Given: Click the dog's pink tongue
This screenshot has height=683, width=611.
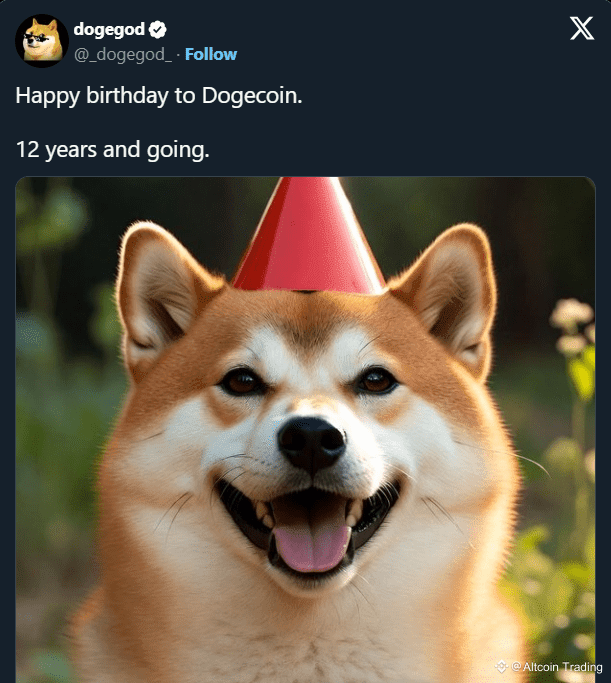Looking at the screenshot, I should (311, 547).
